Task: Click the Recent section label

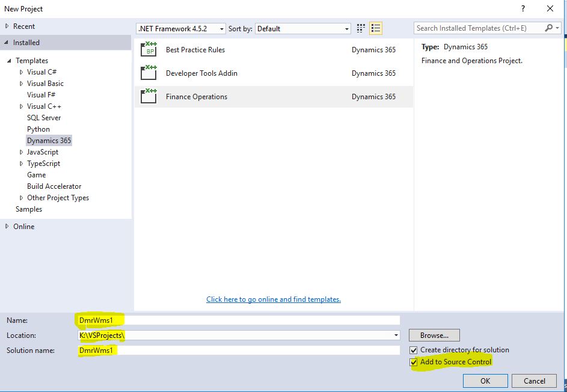Action: click(x=24, y=26)
